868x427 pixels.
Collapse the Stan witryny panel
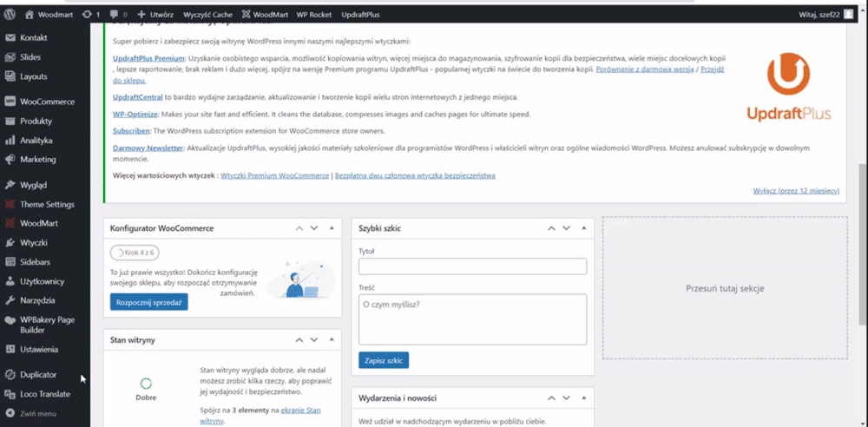tap(332, 339)
